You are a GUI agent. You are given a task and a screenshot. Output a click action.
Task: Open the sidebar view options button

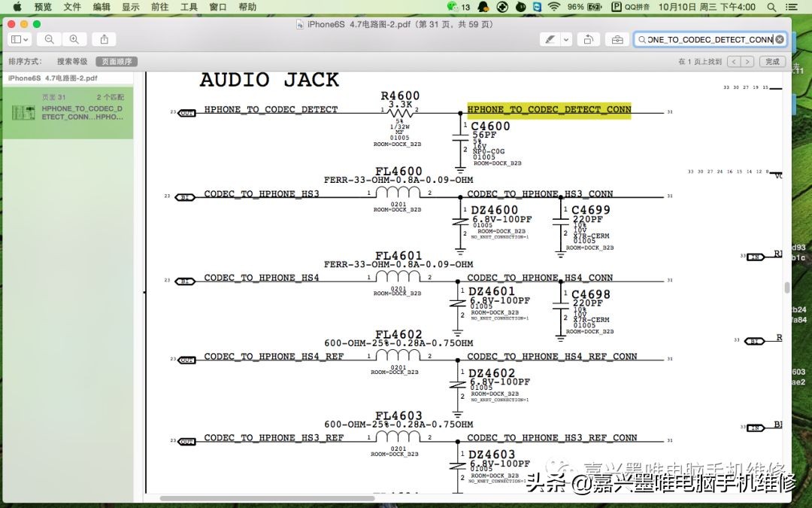coord(20,39)
